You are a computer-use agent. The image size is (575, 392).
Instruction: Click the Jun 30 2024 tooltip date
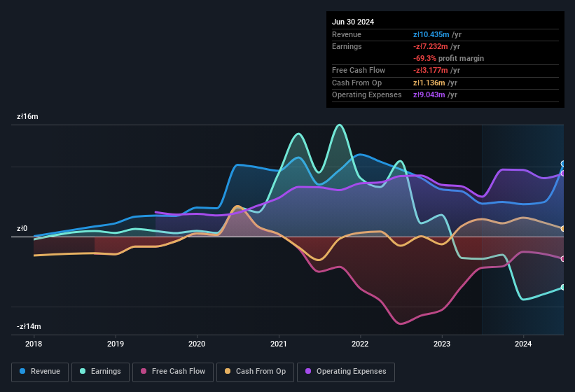pos(353,22)
